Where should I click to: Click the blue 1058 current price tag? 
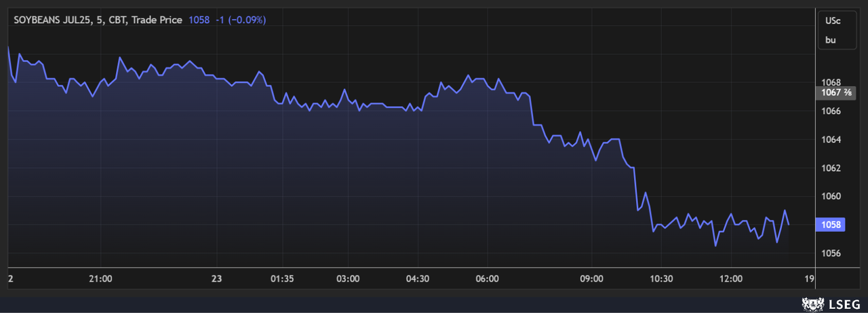coord(831,225)
